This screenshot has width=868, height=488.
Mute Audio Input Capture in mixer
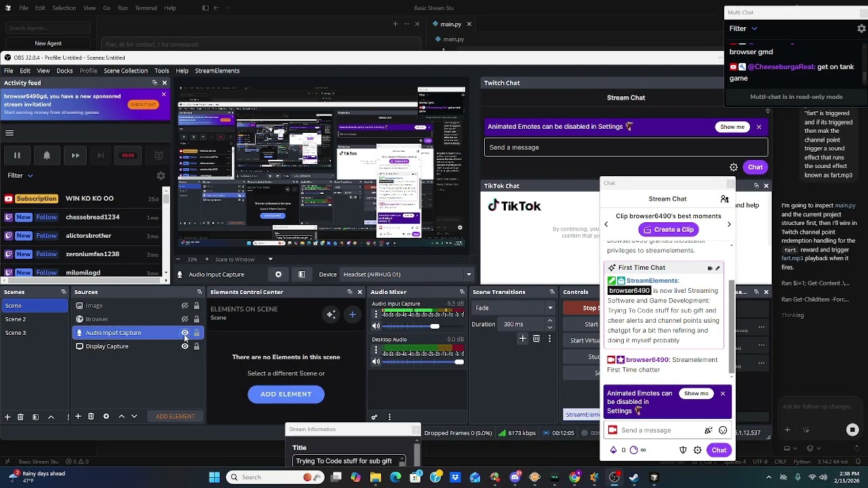[x=376, y=326]
